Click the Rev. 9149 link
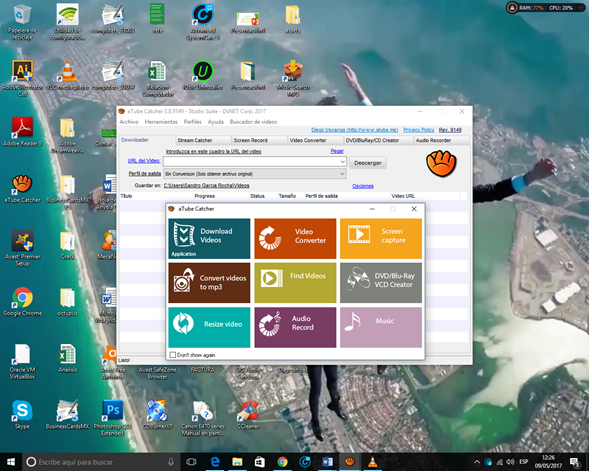Image resolution: width=592 pixels, height=472 pixels. click(x=451, y=130)
